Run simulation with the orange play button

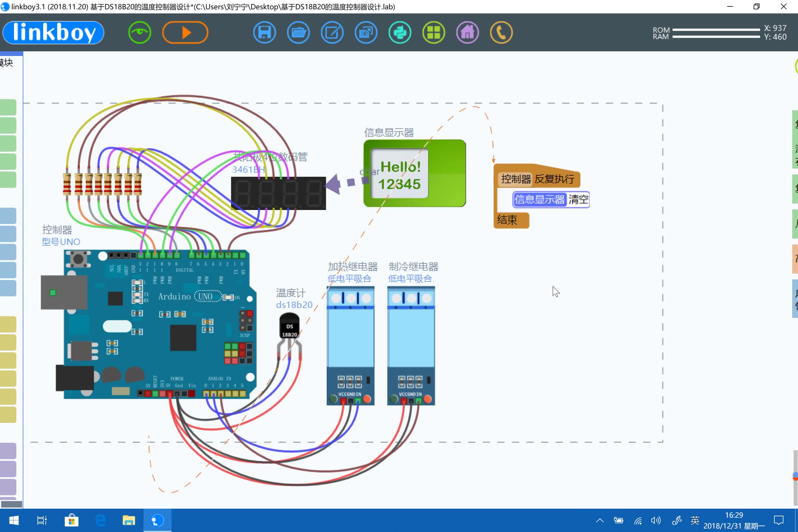185,33
